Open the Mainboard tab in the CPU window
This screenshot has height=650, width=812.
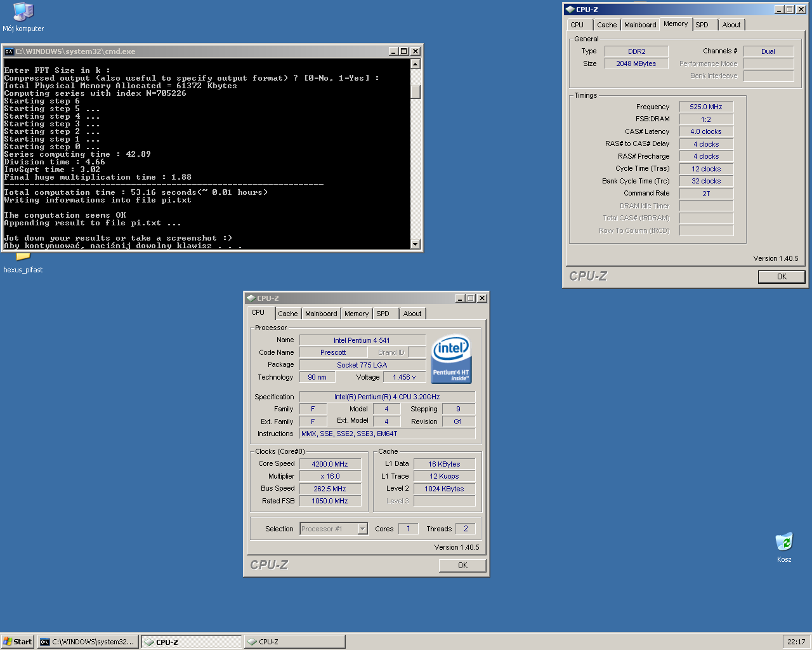click(321, 314)
